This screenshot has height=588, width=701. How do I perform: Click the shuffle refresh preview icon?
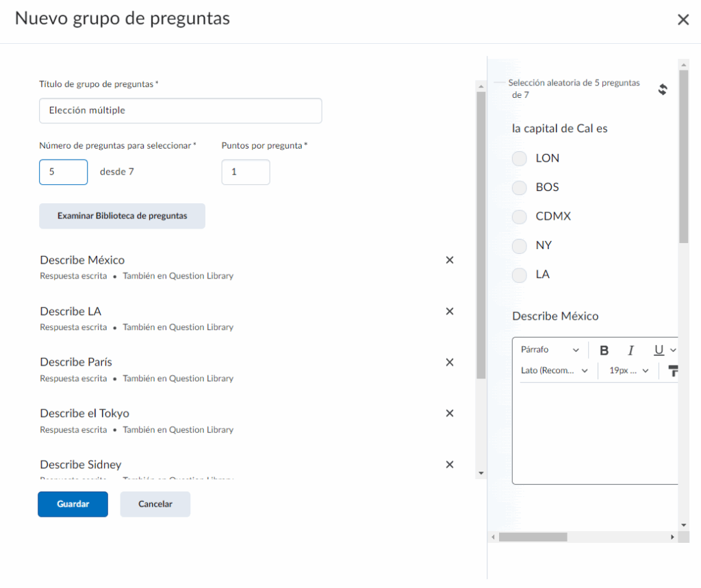tap(662, 90)
